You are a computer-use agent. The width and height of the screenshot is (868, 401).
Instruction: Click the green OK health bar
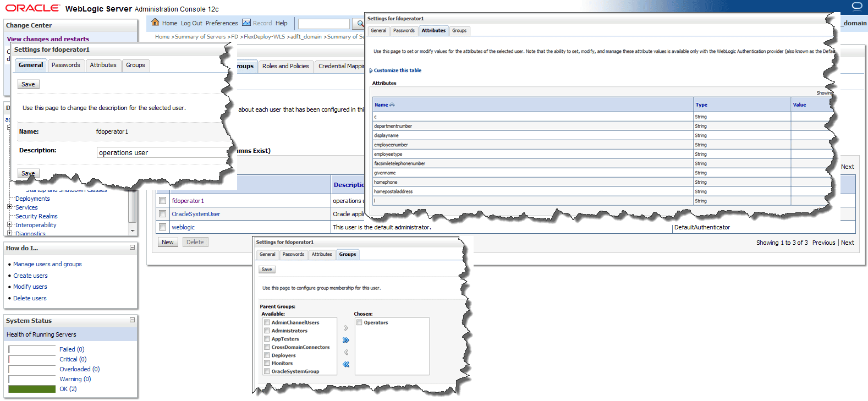point(32,389)
